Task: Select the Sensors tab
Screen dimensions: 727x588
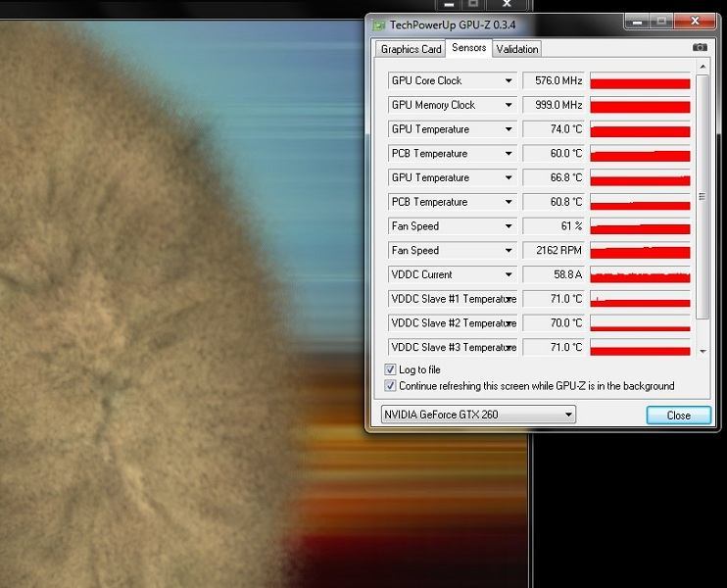Action: click(468, 48)
